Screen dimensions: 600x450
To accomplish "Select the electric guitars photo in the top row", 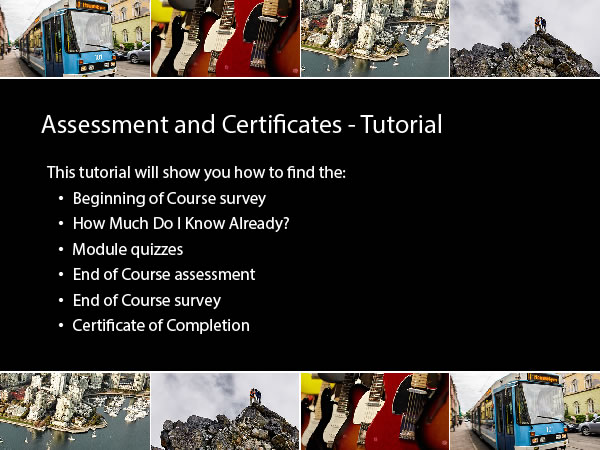I will 225,38.
